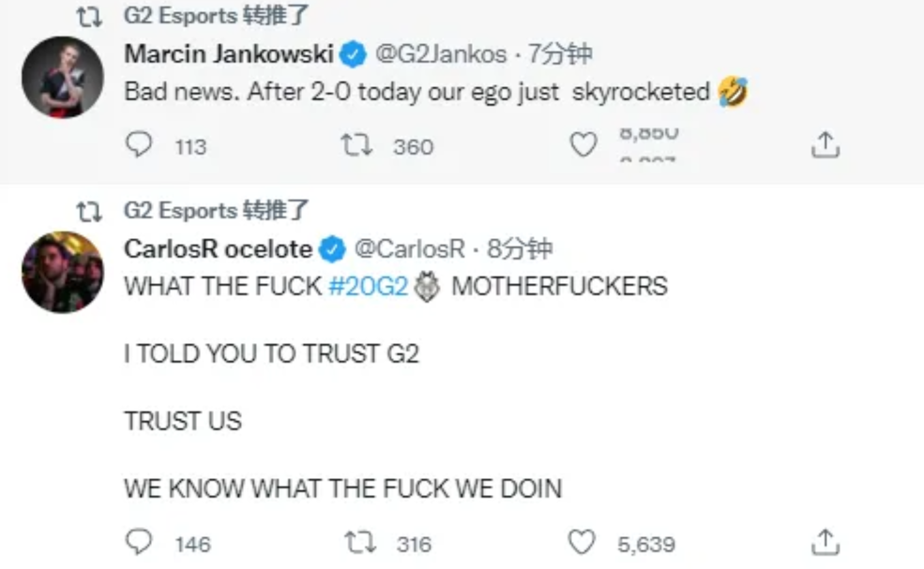Open CarlosR ocelote's profile picture

click(63, 272)
